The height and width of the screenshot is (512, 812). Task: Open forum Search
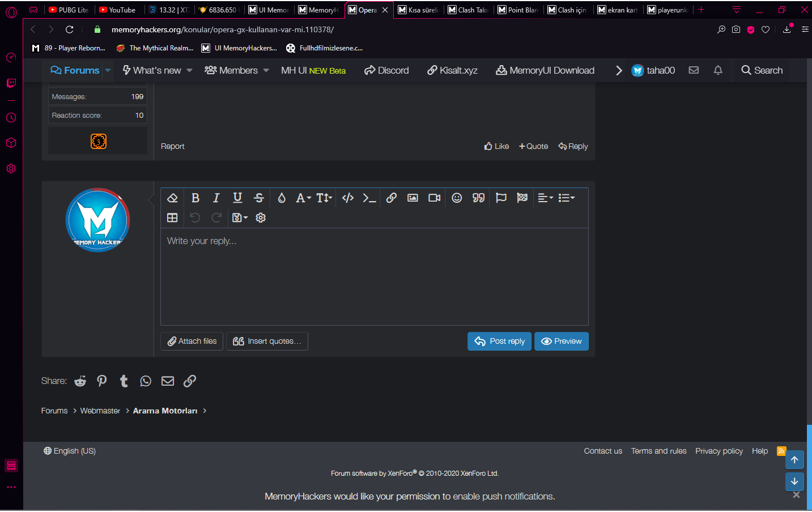[x=762, y=71]
